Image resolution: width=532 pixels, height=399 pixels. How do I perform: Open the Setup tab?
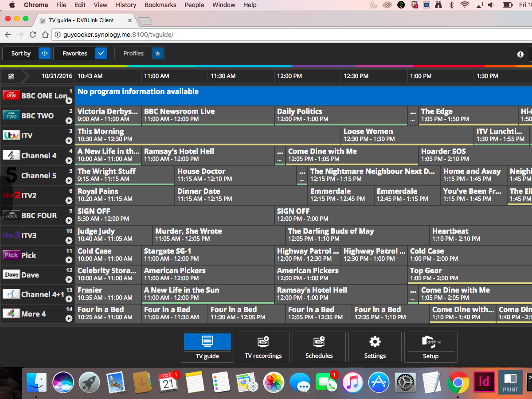431,347
